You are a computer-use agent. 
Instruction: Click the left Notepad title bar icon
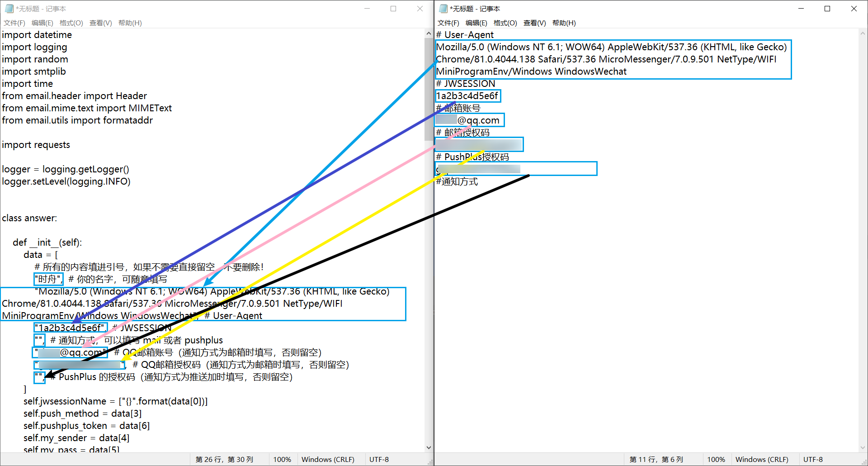pos(9,9)
